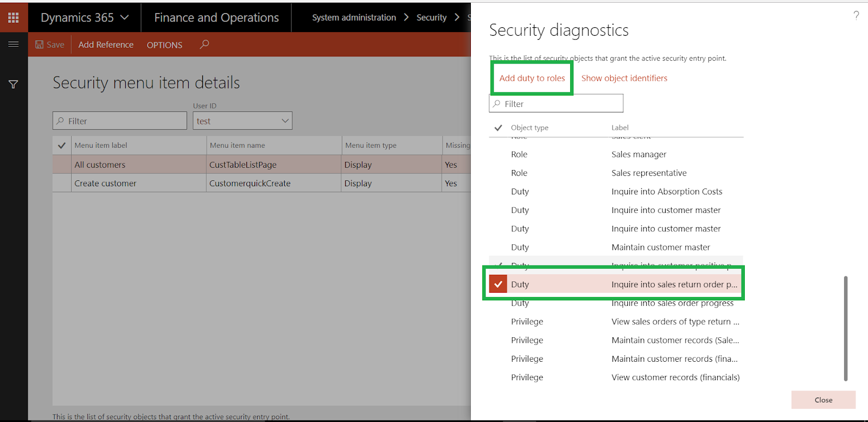This screenshot has width=868, height=422.
Task: Click the Save disk icon
Action: pyautogui.click(x=40, y=45)
